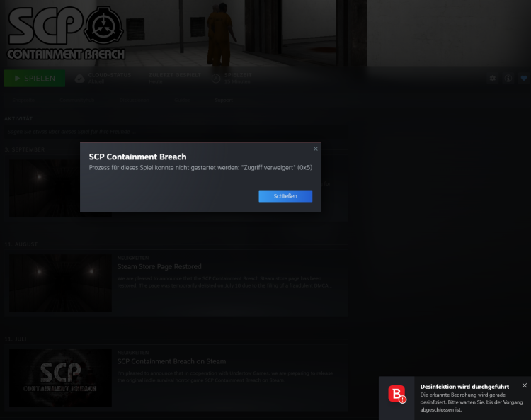The width and height of the screenshot is (531, 420).
Task: Close the SCP Containment Breach error dialog with X
Action: point(316,149)
